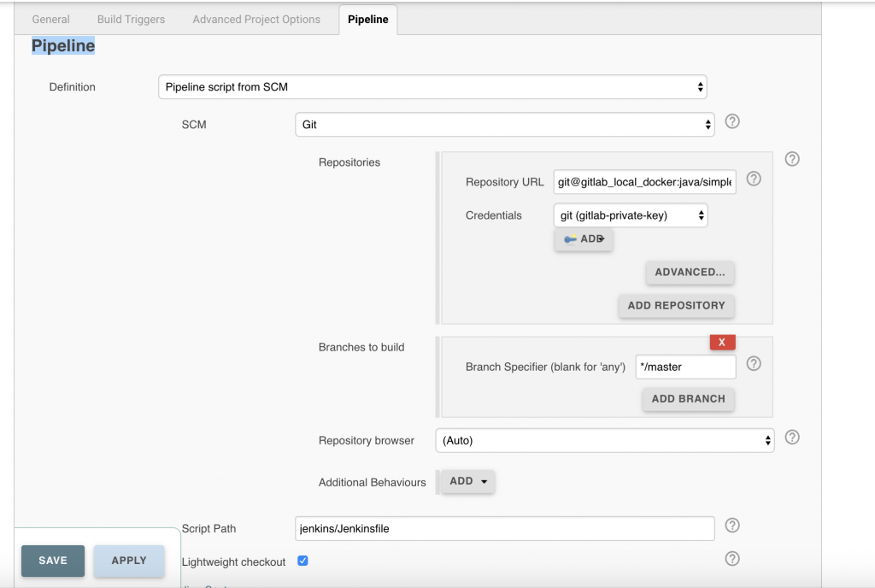Click help icon beside Repository URL field
This screenshot has height=588, width=875.
753,179
